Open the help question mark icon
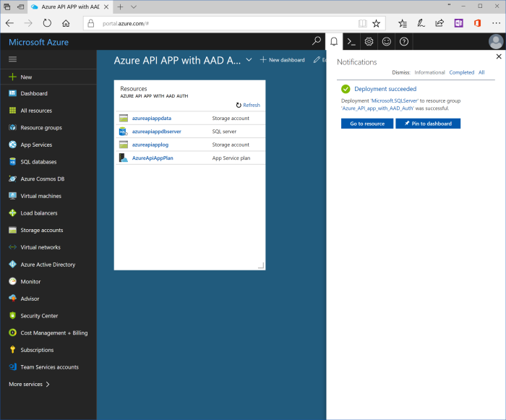Viewport: 506px width, 420px height. pos(403,42)
